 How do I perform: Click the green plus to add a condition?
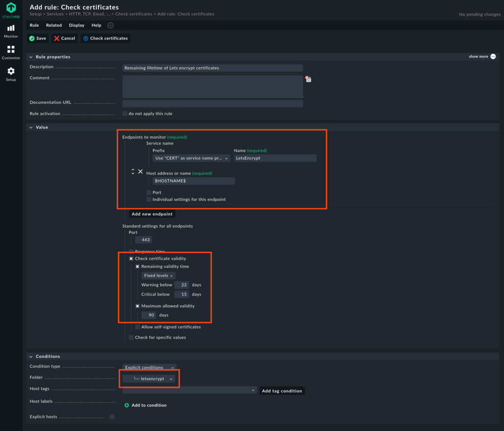click(126, 405)
